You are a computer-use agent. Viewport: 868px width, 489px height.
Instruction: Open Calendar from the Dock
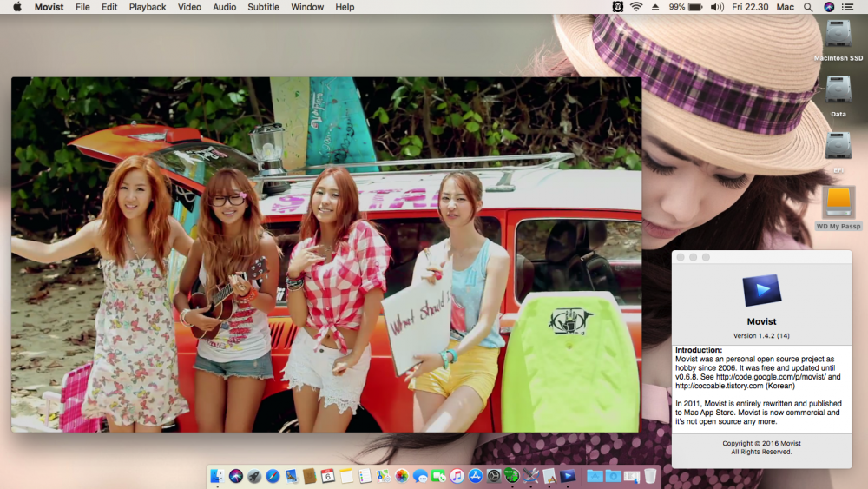coord(328,476)
